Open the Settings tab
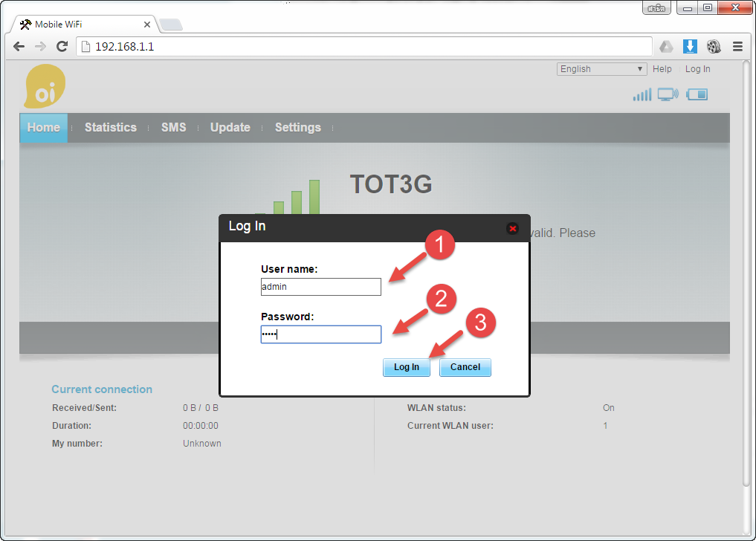Viewport: 756px width, 541px height. coord(298,128)
